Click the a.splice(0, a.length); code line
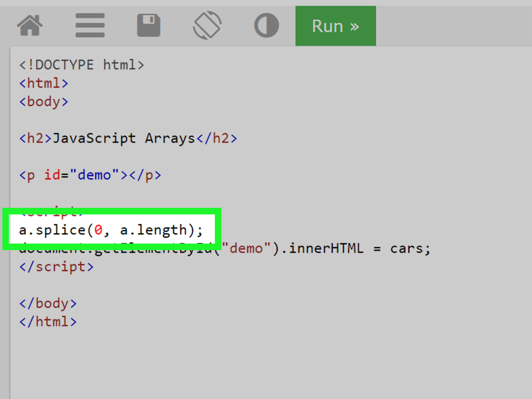This screenshot has width=532, height=399. pyautogui.click(x=111, y=230)
